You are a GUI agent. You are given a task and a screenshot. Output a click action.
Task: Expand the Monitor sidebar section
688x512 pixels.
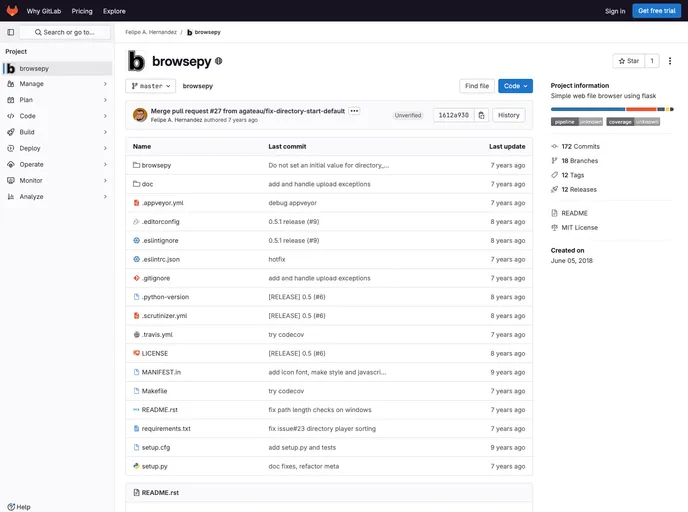click(57, 181)
